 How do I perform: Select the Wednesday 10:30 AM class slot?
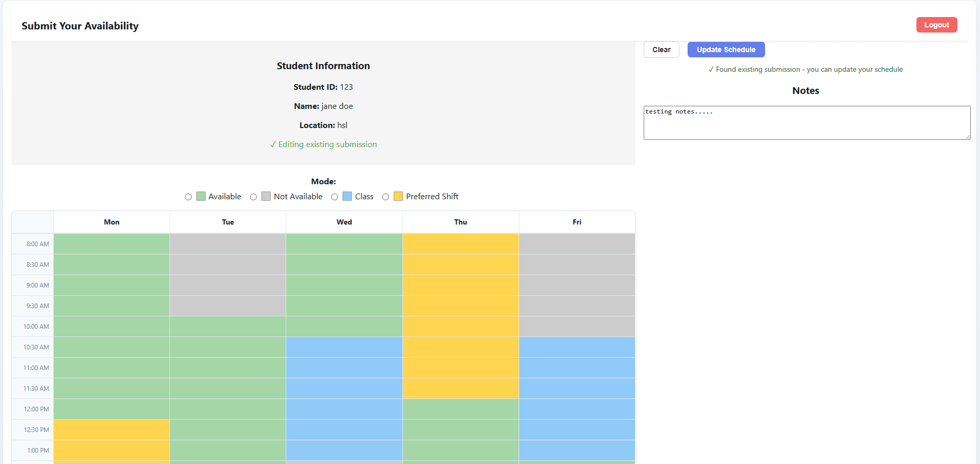coord(344,347)
